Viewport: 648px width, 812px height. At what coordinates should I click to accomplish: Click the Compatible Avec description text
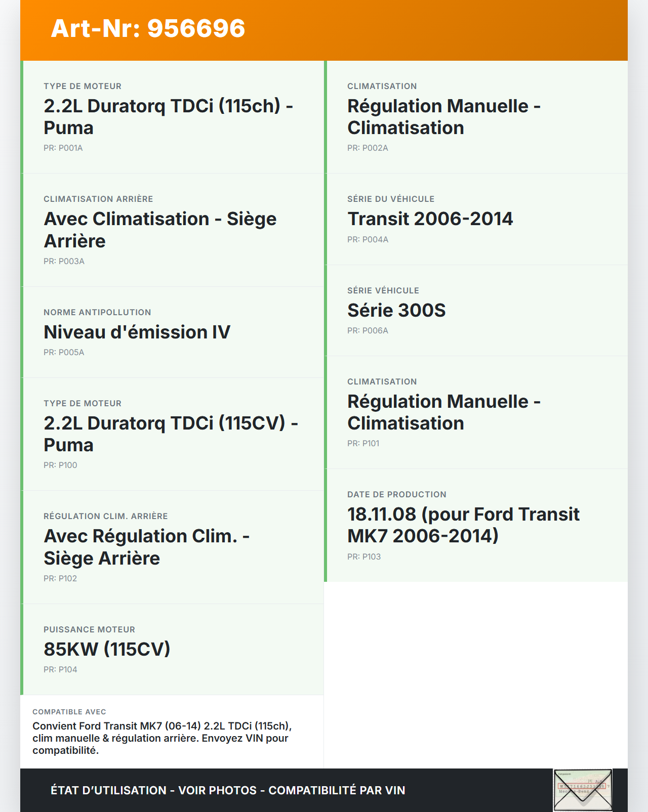[162, 738]
